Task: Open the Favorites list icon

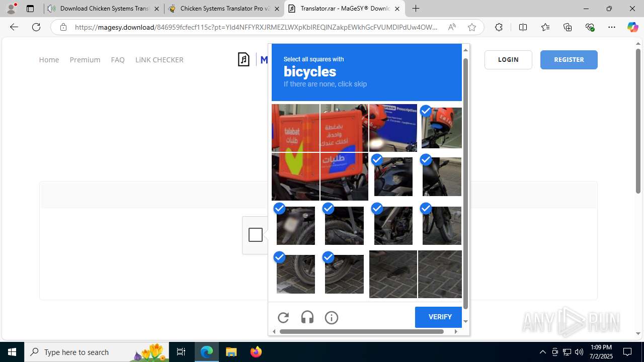Action: 545,27
